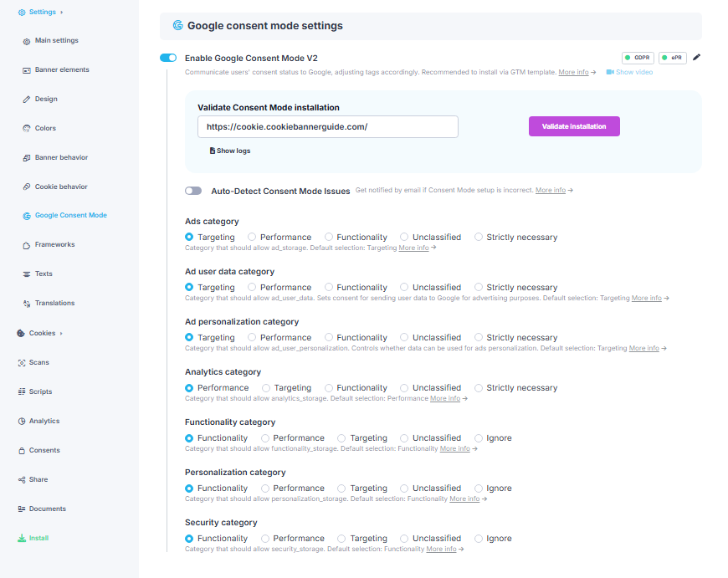
Task: Click the Share icon in sidebar
Action: click(22, 479)
